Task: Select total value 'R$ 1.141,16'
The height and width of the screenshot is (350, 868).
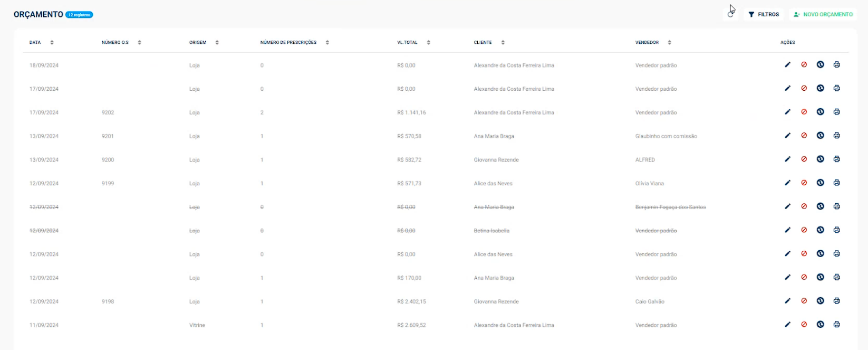Action: [411, 112]
